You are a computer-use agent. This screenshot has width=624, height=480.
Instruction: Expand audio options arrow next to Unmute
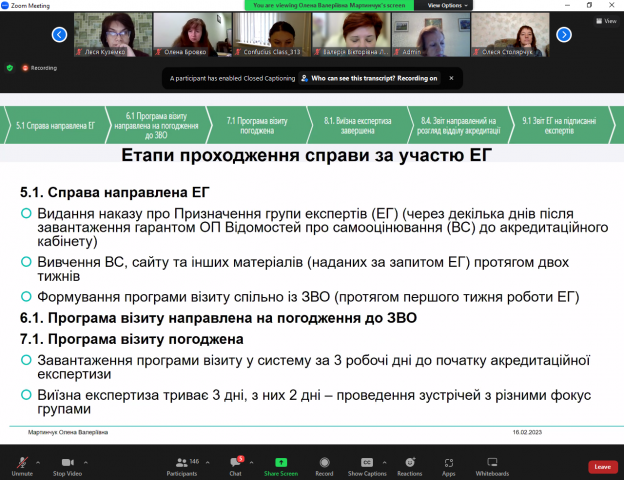(x=39, y=461)
